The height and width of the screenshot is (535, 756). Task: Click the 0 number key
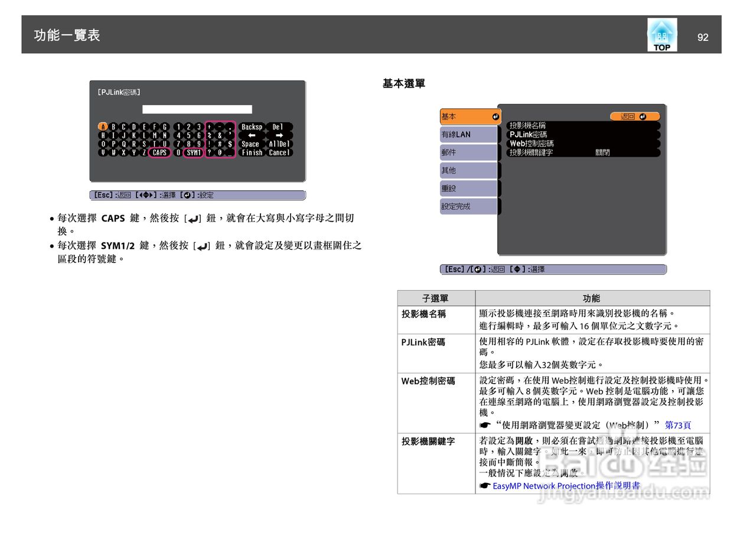(178, 153)
